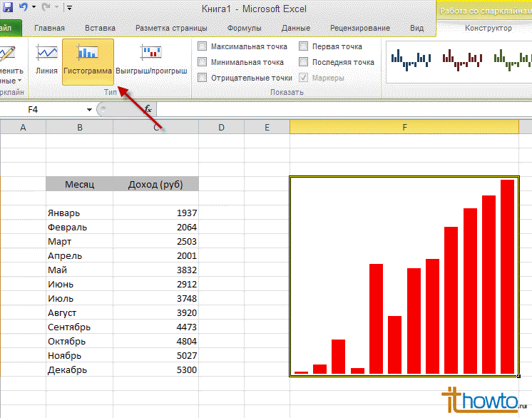532x418 pixels.
Task: Choose the green sparkline style
Action: 513,60
